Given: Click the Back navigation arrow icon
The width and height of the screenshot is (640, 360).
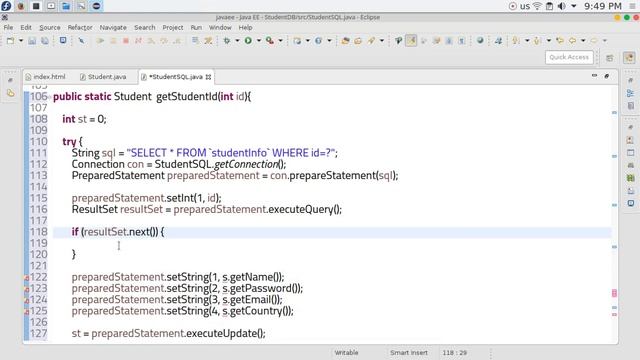Looking at the screenshot, I should 572,40.
